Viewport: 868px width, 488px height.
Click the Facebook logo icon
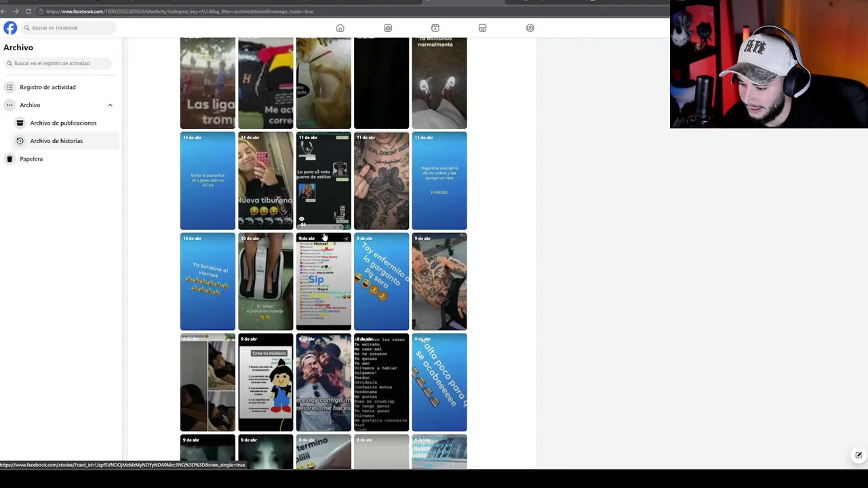pos(10,28)
